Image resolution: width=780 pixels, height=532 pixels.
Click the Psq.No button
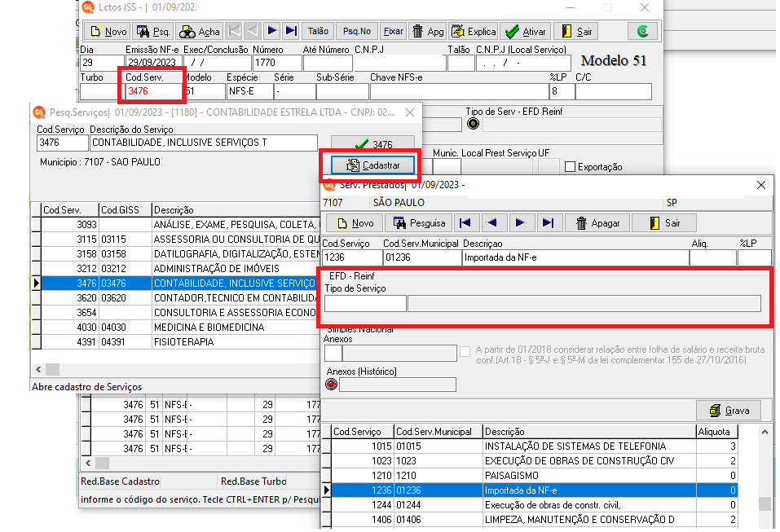[357, 31]
